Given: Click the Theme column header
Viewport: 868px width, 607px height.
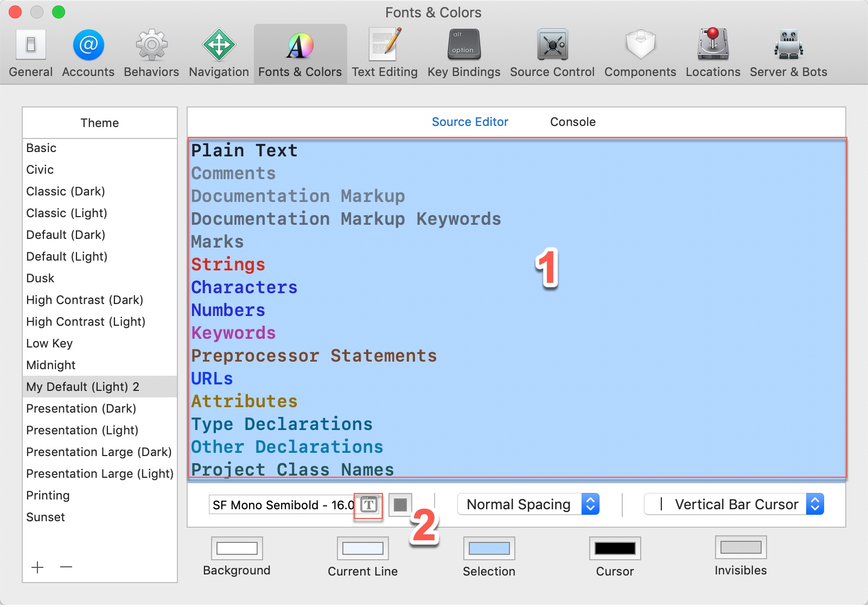Looking at the screenshot, I should 100,123.
